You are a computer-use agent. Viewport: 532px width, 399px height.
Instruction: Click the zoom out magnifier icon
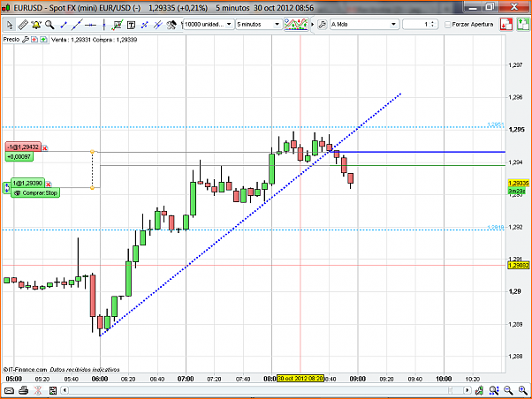coord(508,390)
